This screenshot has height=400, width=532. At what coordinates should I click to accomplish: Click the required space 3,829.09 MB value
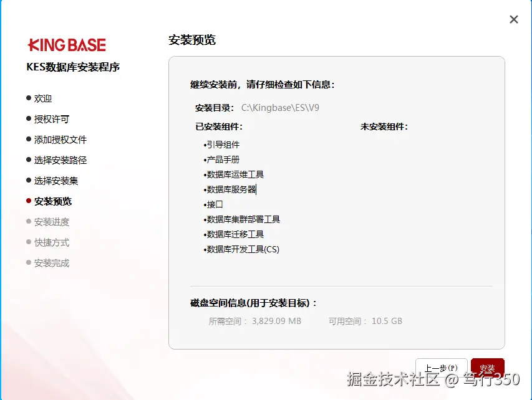tap(276, 321)
